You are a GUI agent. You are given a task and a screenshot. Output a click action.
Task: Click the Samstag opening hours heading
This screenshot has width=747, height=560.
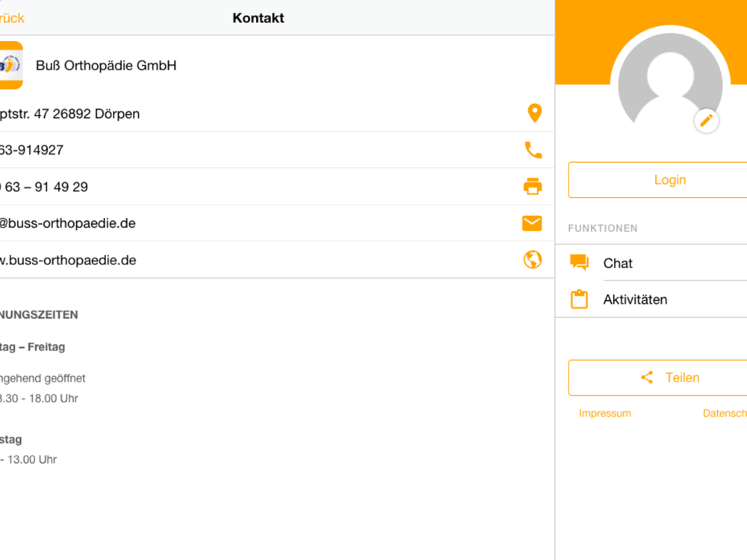pyautogui.click(x=11, y=440)
